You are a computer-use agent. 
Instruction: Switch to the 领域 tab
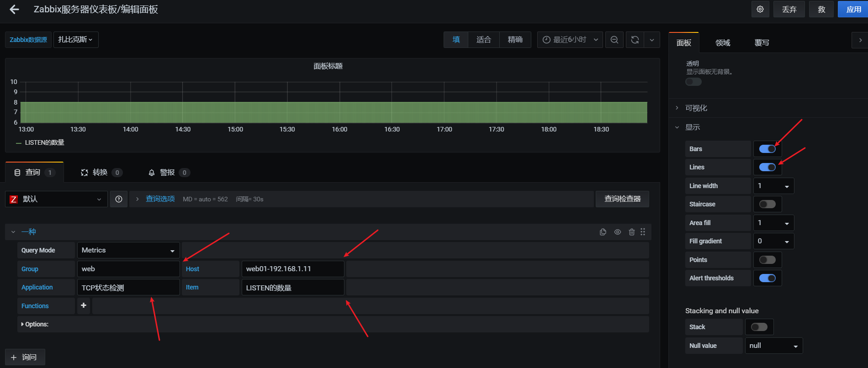[723, 43]
